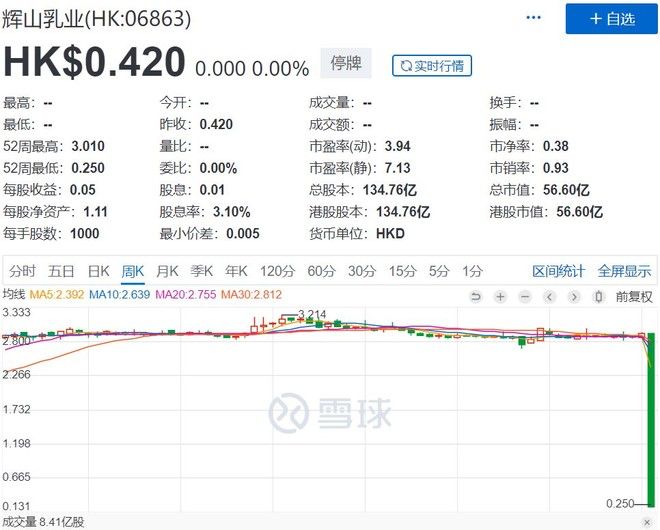This screenshot has height=530, width=660.
Task: Click 市盈率(动) value 3.94
Action: click(x=397, y=146)
